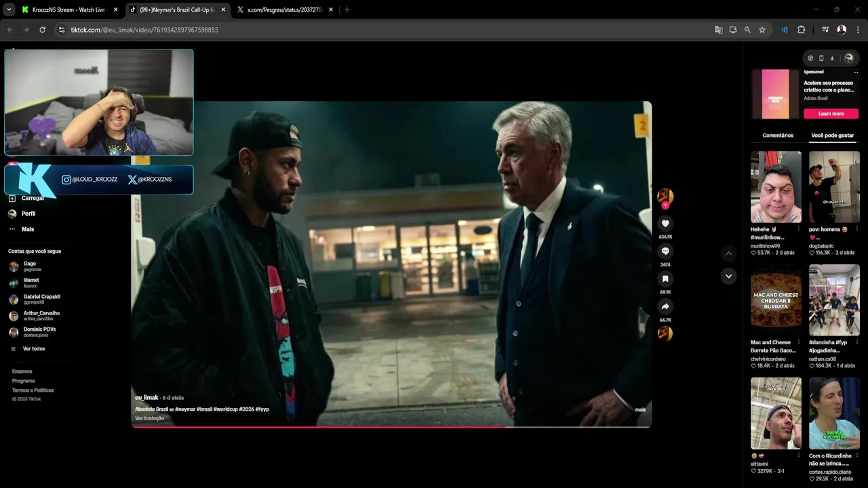Screen dimensions: 868x488
Task: Open the sponsored ad three-dot options
Action: click(855, 72)
